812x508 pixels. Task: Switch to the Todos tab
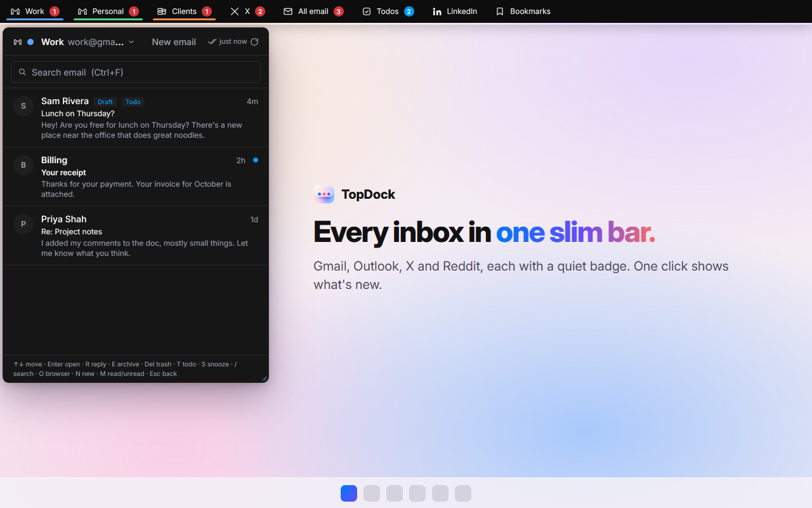pyautogui.click(x=388, y=11)
